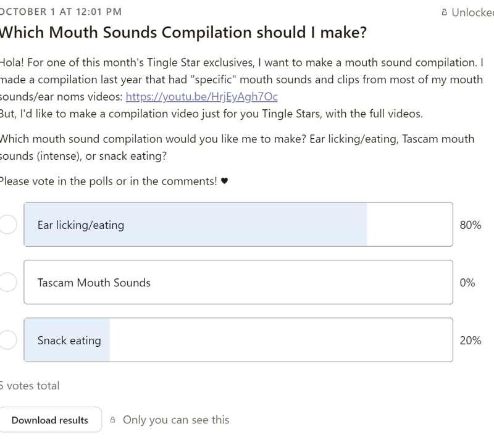The image size is (494, 448).
Task: Click the 0% result label
Action: (x=467, y=283)
